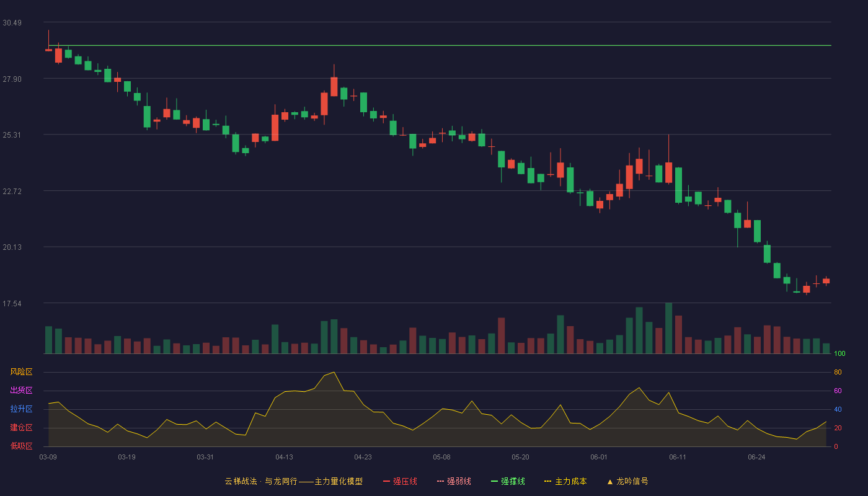Toggle the 强压线 legend series
The width and height of the screenshot is (868, 496).
(x=400, y=481)
